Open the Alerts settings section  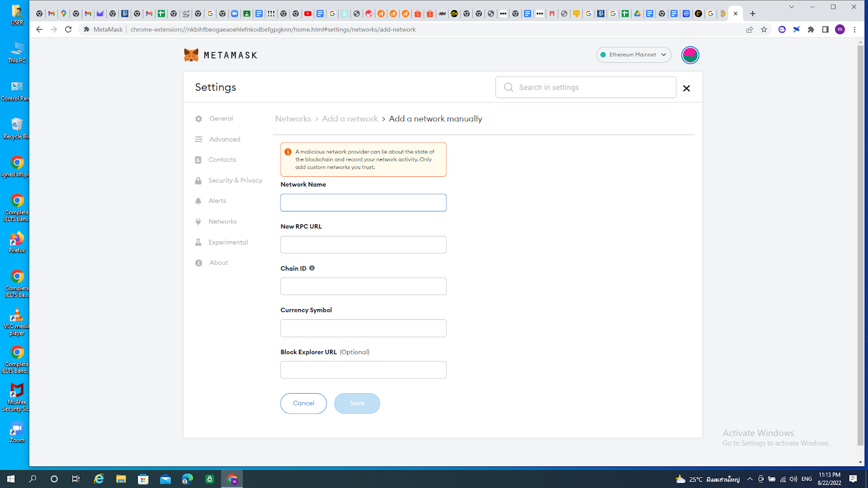(x=210, y=201)
